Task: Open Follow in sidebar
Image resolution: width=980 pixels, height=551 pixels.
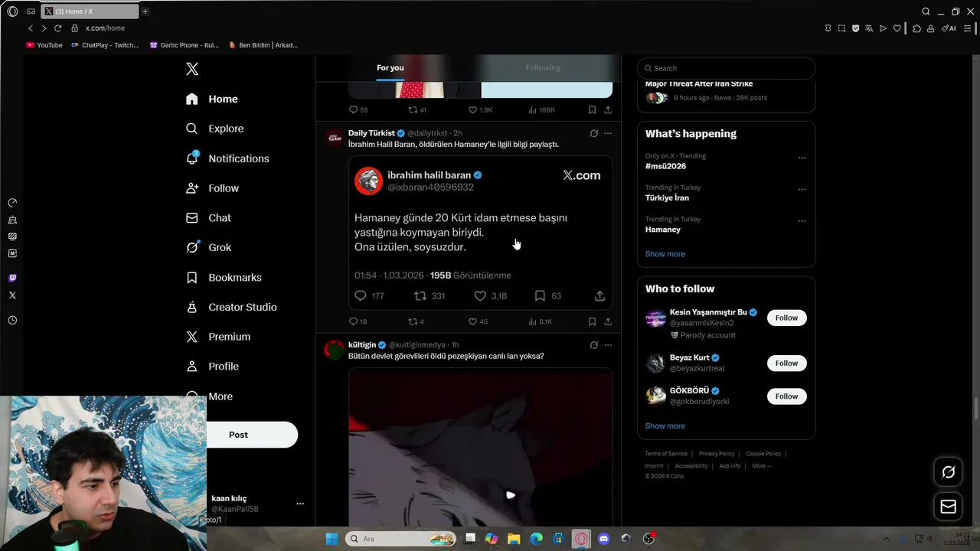Action: (x=213, y=188)
